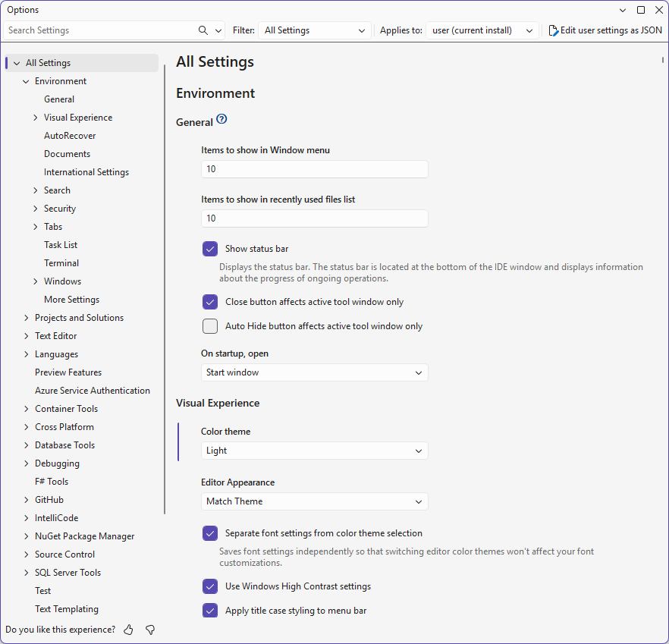
Task: Click Items to show in Window menu field
Action: 315,169
